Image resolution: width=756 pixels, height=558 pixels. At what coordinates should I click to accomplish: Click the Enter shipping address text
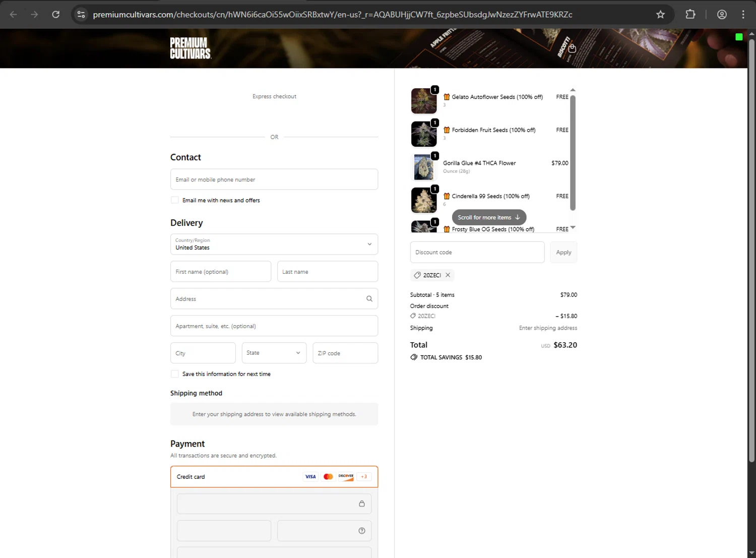coord(548,328)
